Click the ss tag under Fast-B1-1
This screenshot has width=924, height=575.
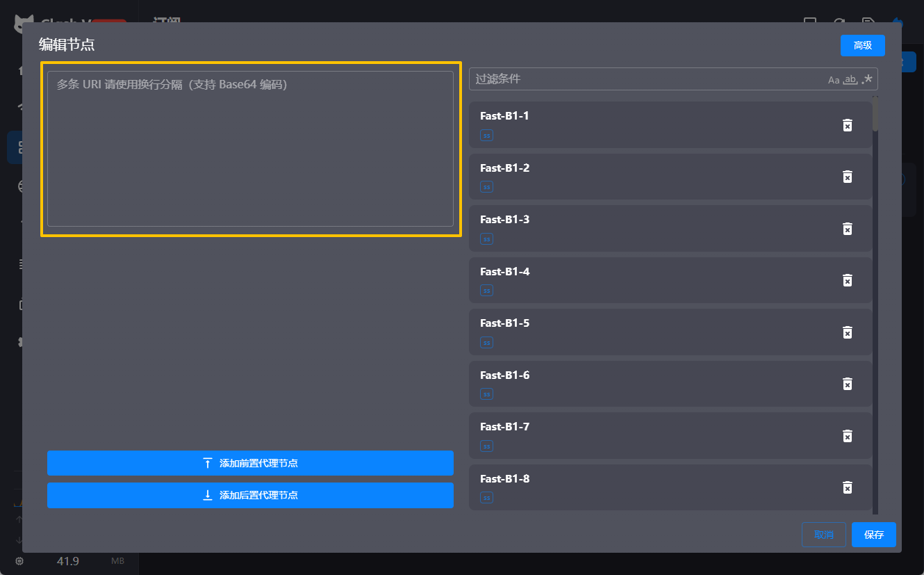pyautogui.click(x=487, y=135)
